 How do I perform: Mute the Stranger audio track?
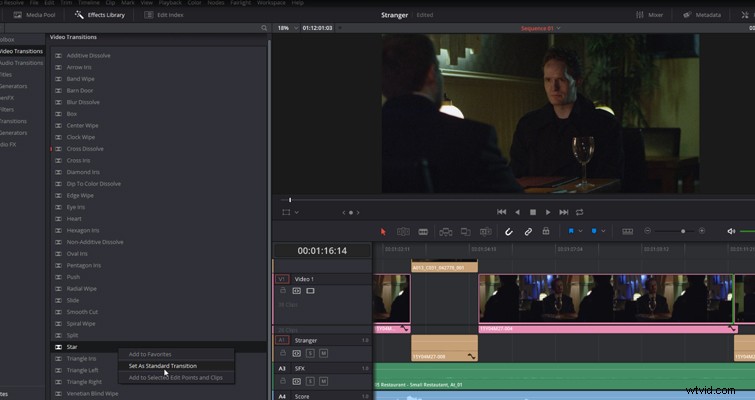tap(324, 353)
